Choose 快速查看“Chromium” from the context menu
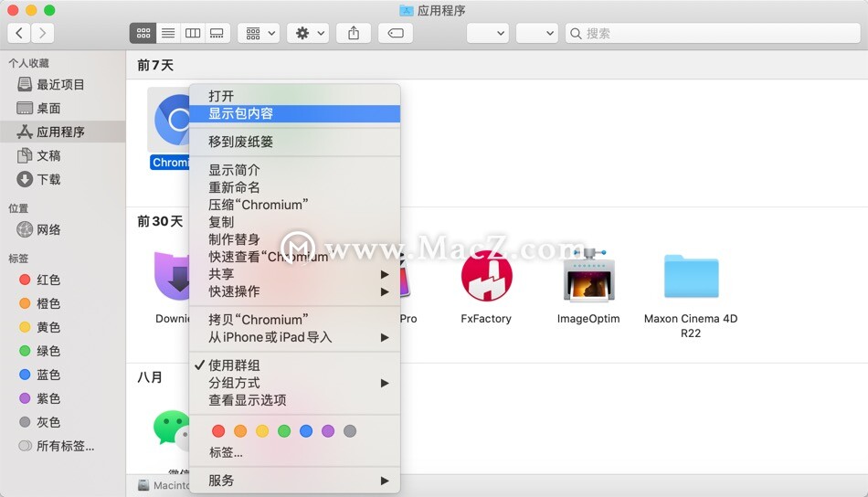This screenshot has height=497, width=868. 294,257
